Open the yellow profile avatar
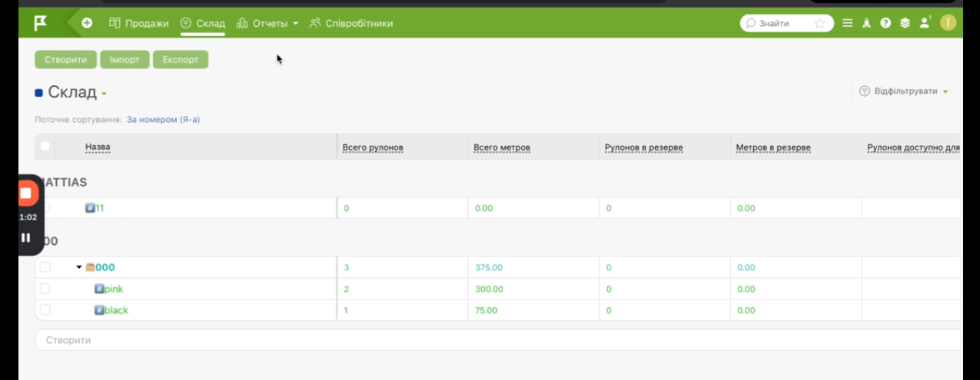 (948, 23)
